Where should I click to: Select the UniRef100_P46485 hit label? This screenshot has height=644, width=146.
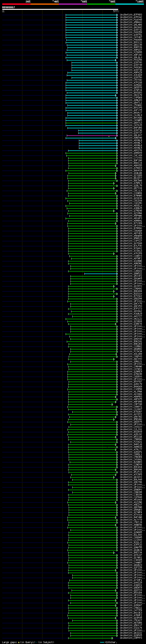(x=131, y=40)
